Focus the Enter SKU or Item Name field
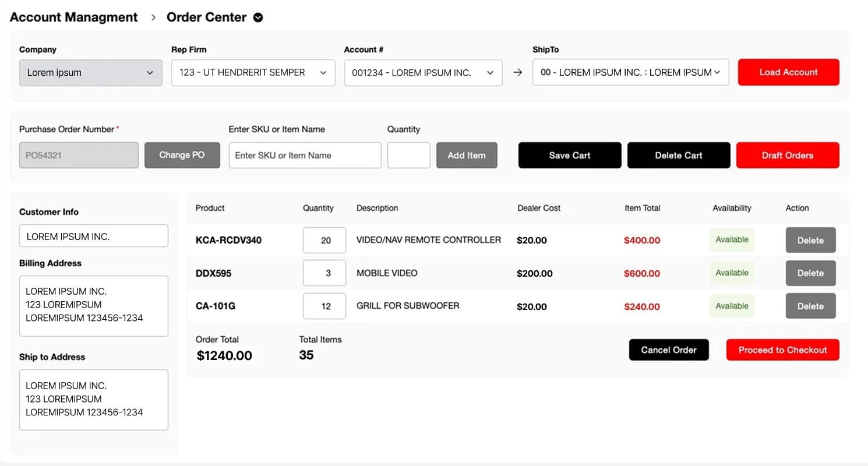 point(305,156)
